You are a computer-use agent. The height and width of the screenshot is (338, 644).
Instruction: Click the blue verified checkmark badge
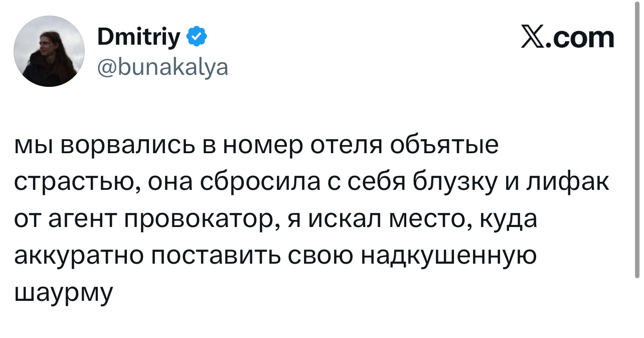(x=196, y=37)
